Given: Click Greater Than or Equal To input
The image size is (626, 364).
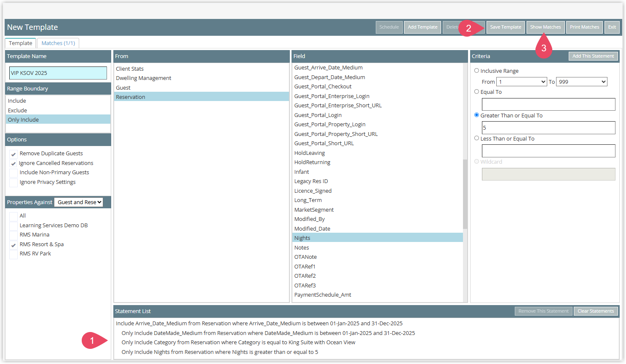Looking at the screenshot, I should (x=548, y=128).
